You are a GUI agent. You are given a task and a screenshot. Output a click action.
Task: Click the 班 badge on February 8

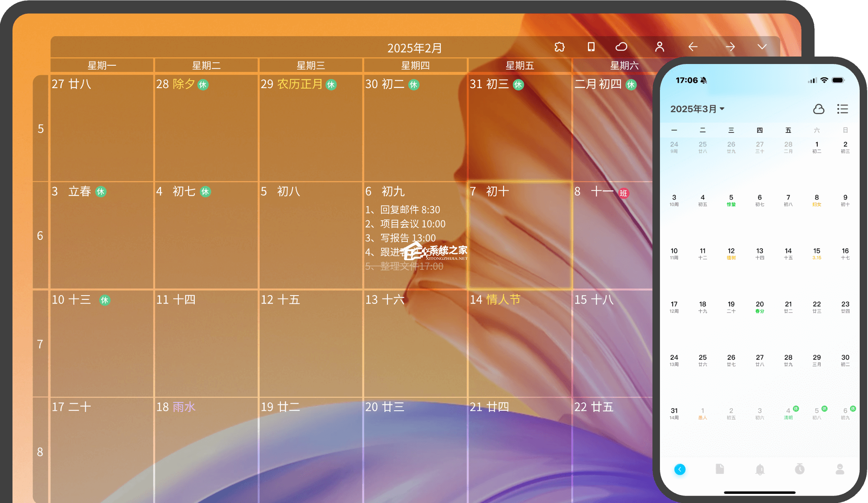click(623, 193)
